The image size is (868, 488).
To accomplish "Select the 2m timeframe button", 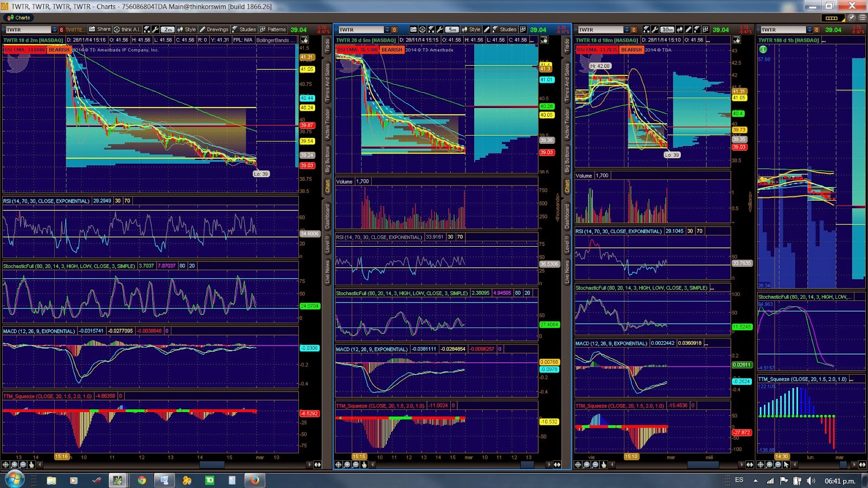I will click(168, 29).
